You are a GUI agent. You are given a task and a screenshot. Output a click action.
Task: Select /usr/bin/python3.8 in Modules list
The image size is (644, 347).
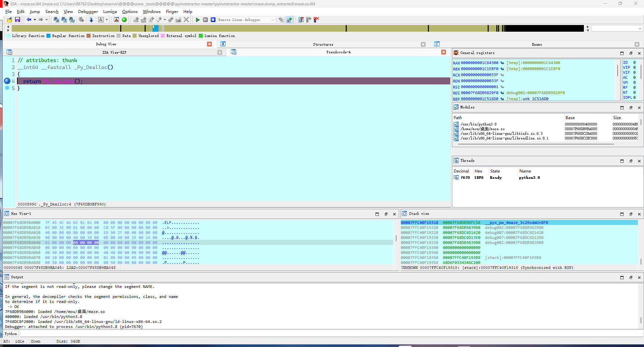(478, 124)
